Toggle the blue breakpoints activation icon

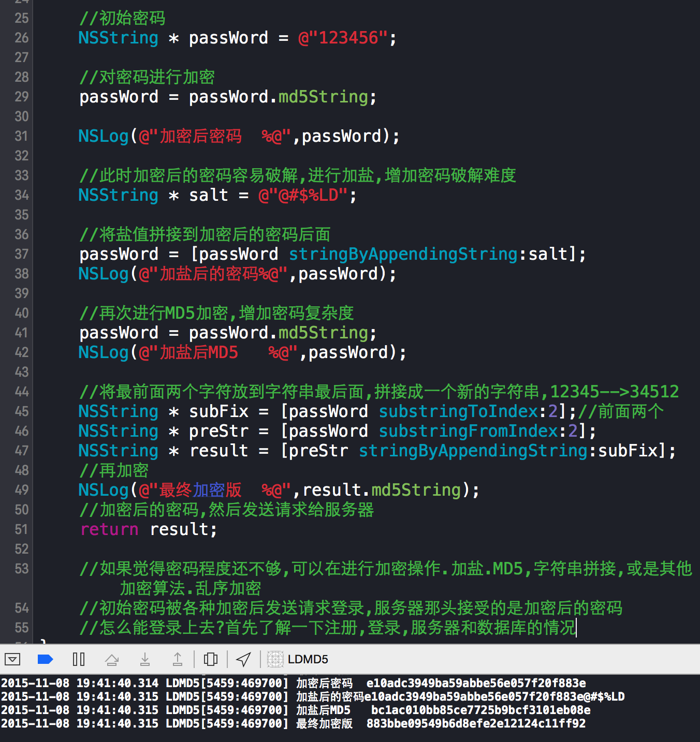click(46, 659)
